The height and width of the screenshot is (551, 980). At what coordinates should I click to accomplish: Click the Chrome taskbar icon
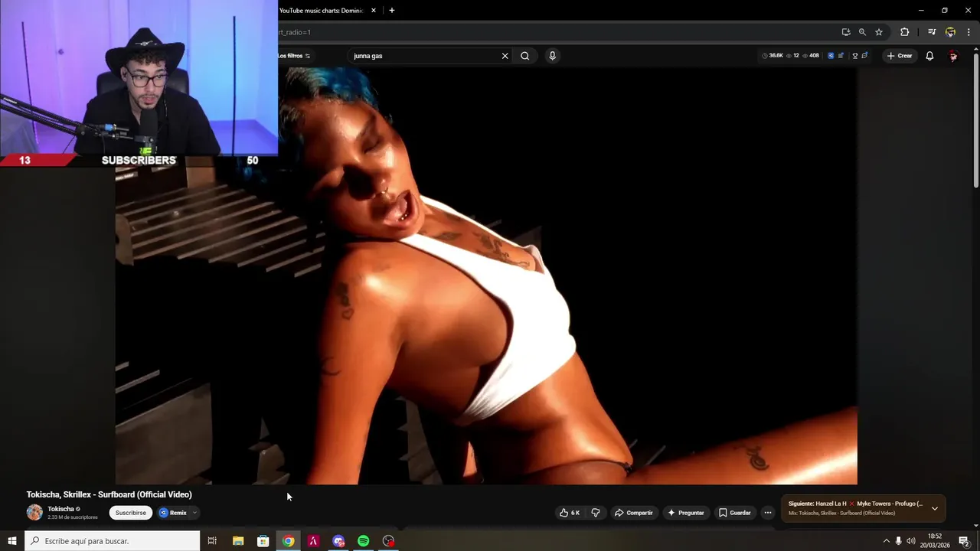288,541
